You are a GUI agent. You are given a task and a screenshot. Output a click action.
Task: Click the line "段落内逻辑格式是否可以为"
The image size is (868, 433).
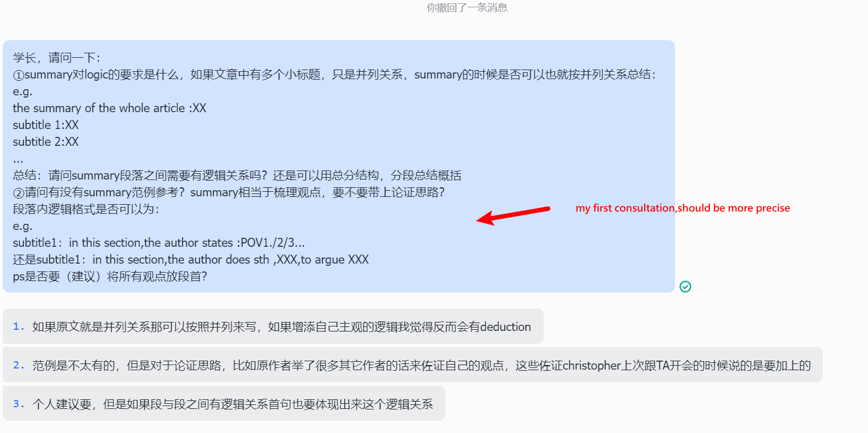[86, 209]
